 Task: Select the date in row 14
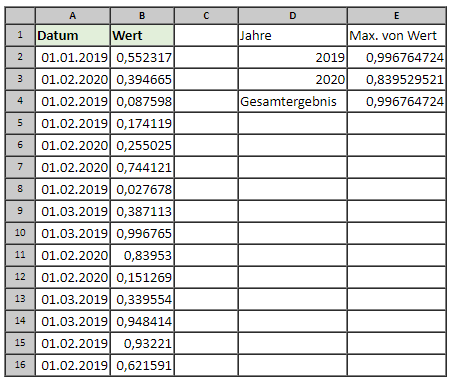tap(73, 321)
